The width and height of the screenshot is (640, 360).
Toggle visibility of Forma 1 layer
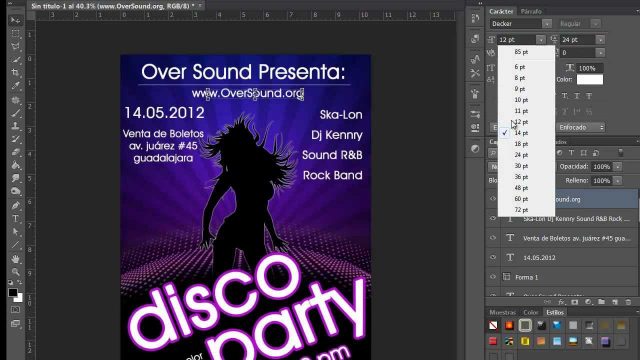493,277
